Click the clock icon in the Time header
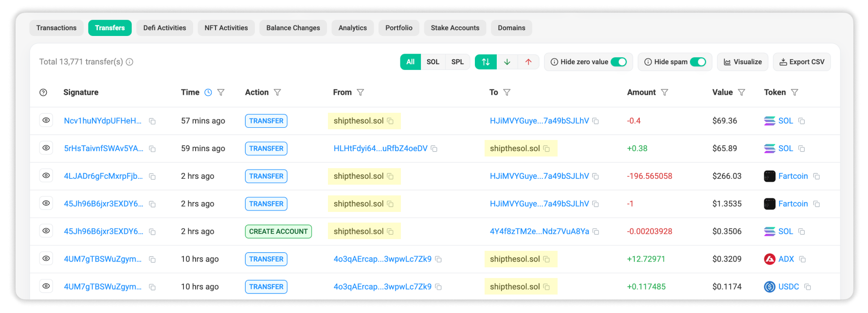Viewport: 868px width, 313px height. click(x=208, y=92)
